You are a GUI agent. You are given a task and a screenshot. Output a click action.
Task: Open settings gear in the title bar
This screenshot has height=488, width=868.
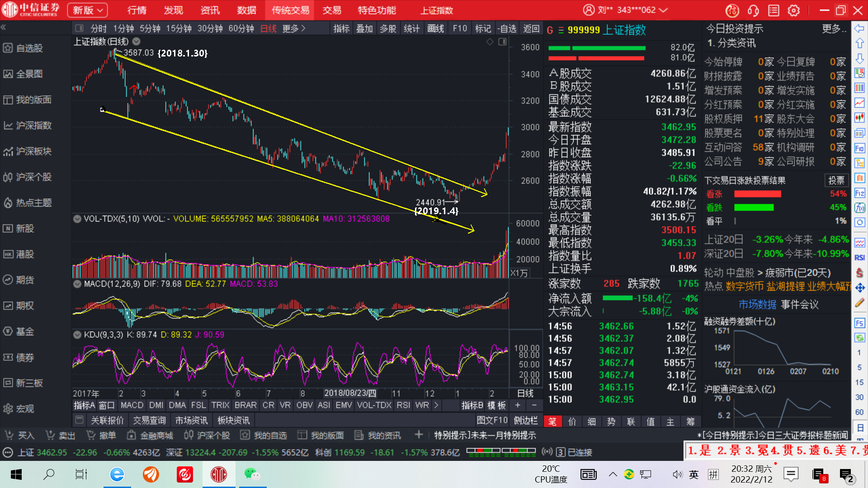pos(793,10)
